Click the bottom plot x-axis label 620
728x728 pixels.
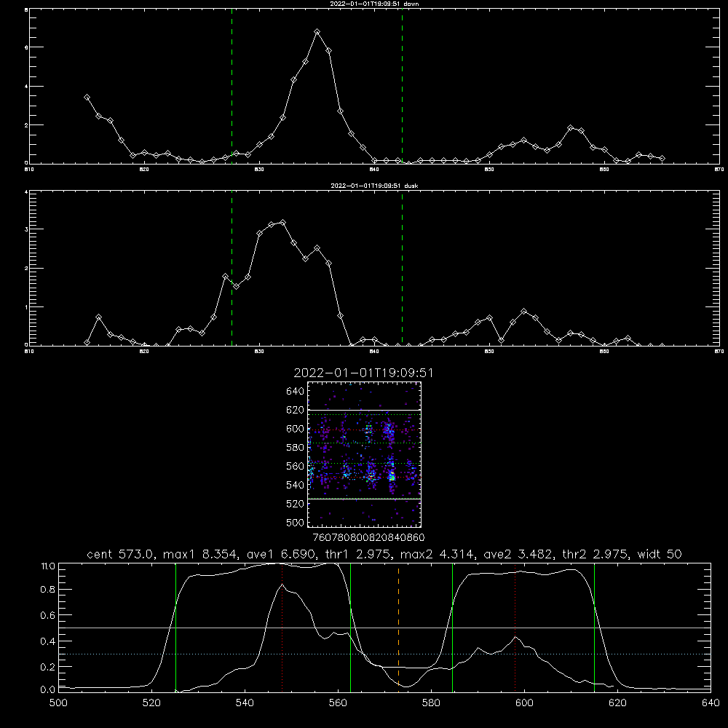[x=617, y=703]
